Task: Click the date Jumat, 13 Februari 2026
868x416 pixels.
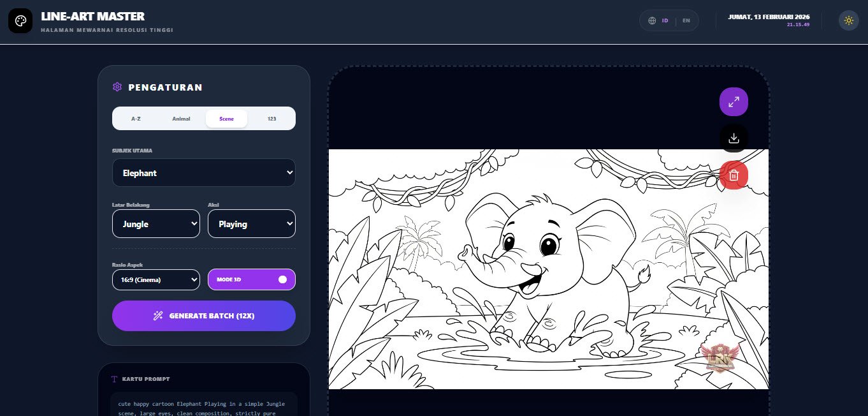Action: coord(769,17)
